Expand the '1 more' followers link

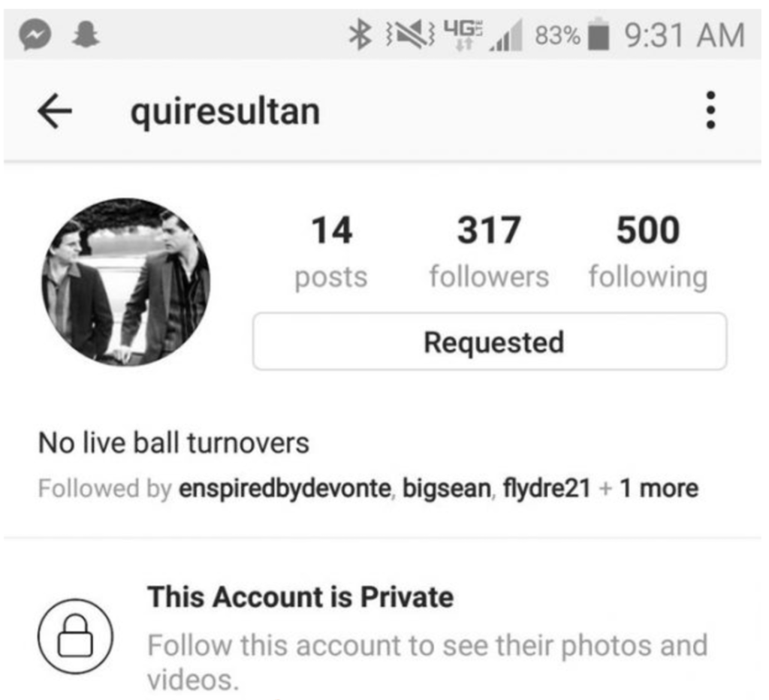(x=659, y=489)
